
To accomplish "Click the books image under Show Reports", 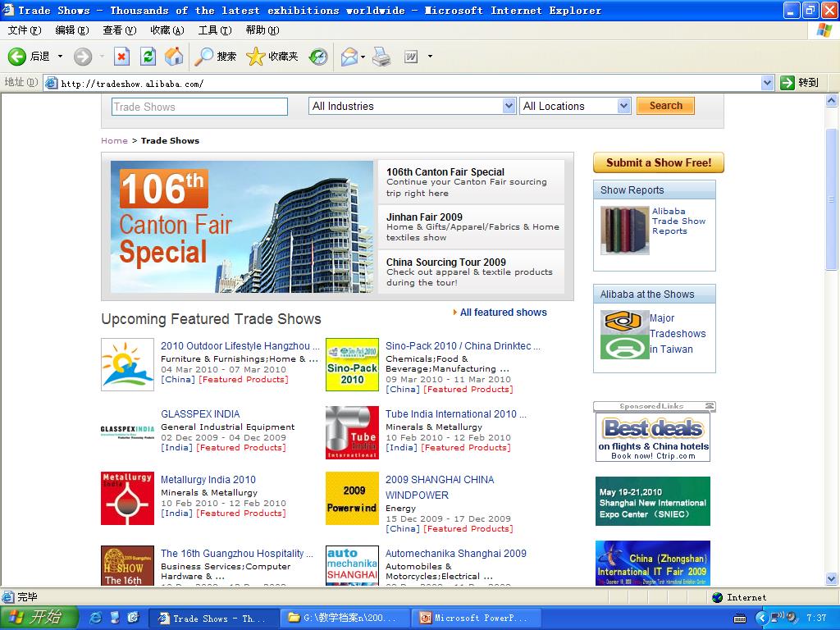I will [624, 231].
